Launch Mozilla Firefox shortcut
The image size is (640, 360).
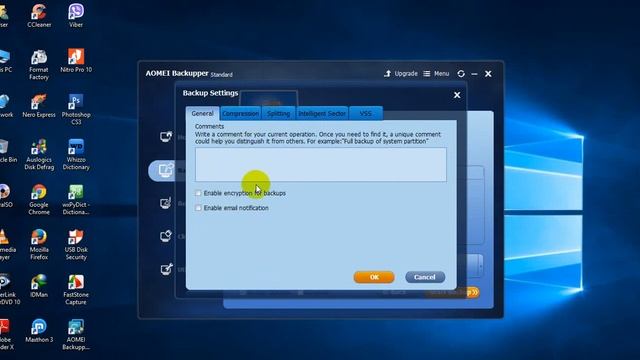click(39, 244)
